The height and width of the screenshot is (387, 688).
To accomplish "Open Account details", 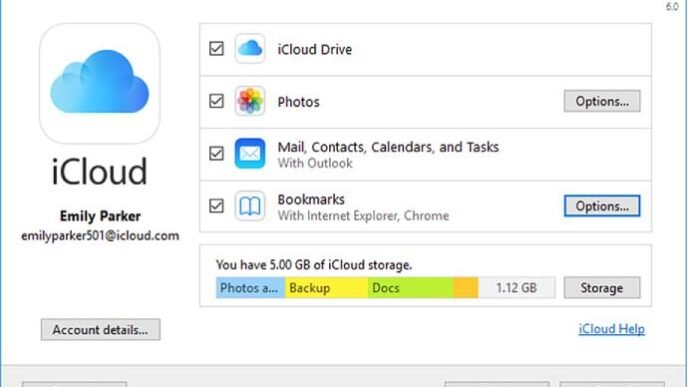I will 100,330.
